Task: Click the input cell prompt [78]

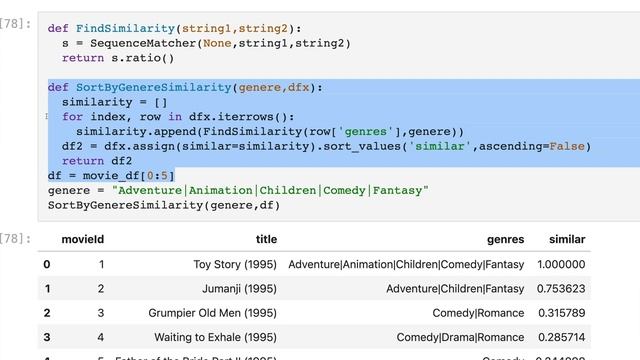Action: [x=15, y=24]
